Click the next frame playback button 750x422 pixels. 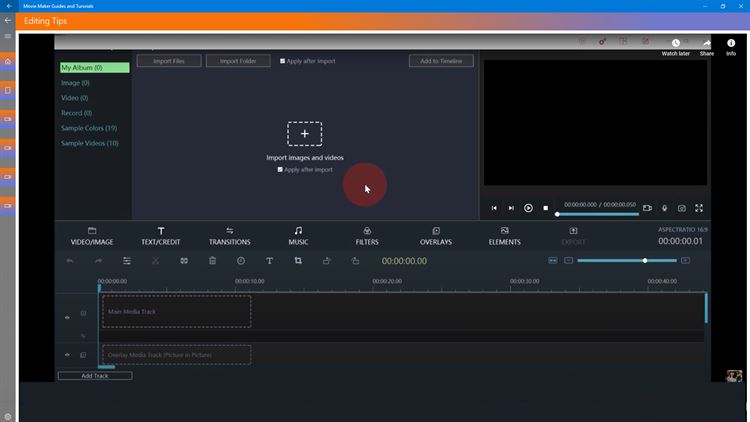click(x=511, y=208)
